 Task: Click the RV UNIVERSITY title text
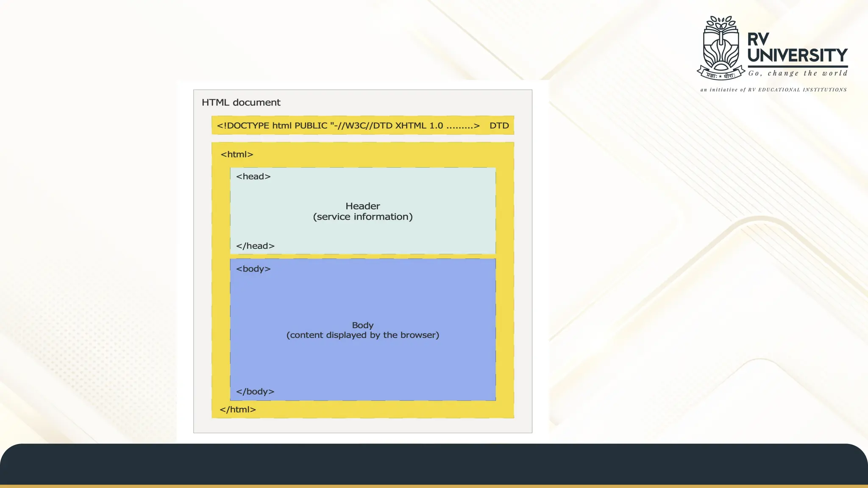pos(797,47)
